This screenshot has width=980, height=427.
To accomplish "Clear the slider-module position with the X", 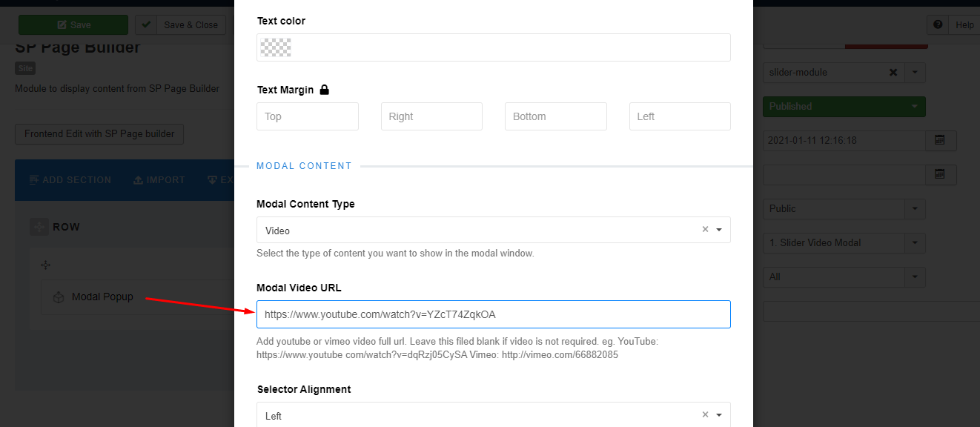I will pyautogui.click(x=893, y=73).
